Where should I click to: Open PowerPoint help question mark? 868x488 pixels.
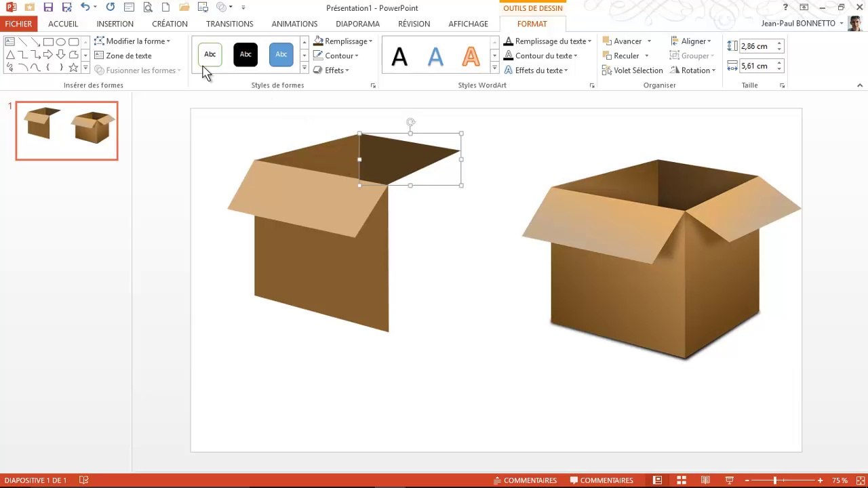785,7
